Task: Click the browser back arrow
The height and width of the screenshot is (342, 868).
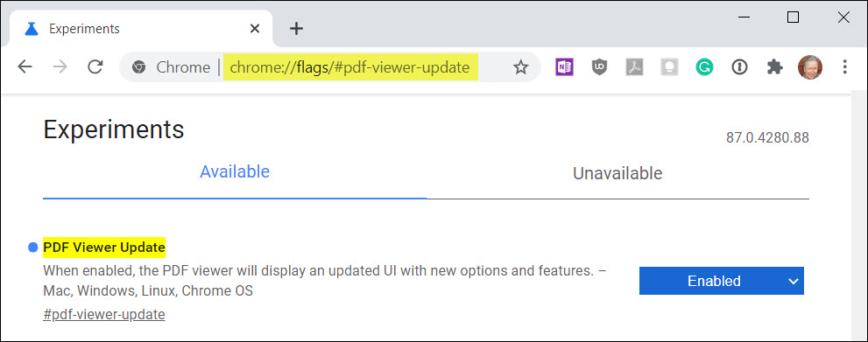Action: click(25, 67)
